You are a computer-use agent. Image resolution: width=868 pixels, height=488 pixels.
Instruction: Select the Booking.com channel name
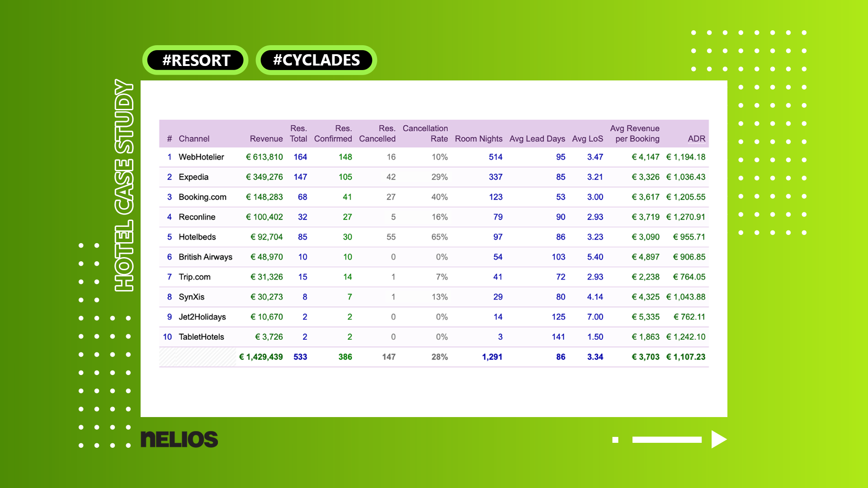pyautogui.click(x=203, y=197)
